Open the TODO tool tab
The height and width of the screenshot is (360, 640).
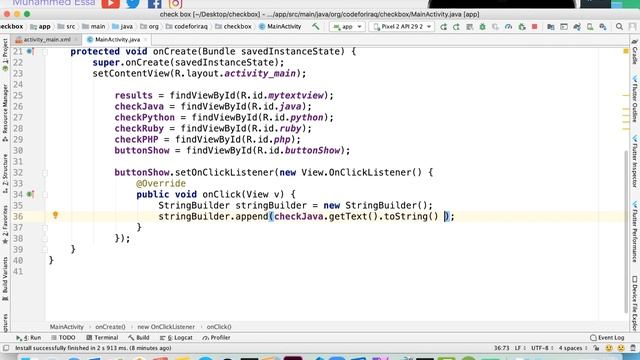63,338
